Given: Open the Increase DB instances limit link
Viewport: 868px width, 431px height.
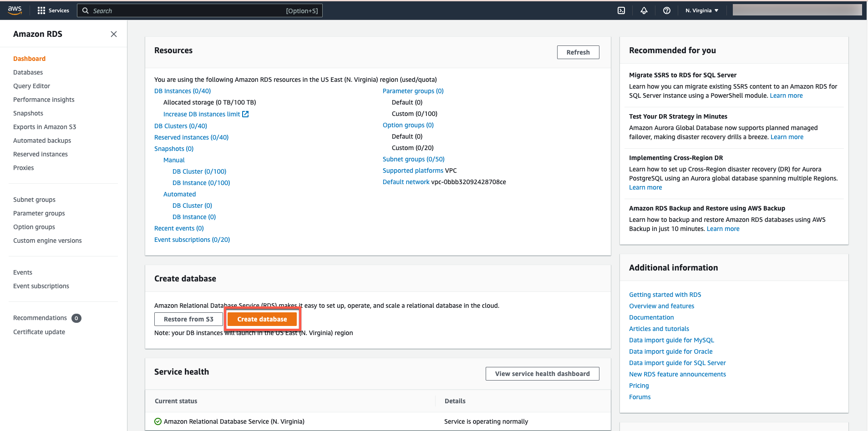Looking at the screenshot, I should [x=202, y=114].
